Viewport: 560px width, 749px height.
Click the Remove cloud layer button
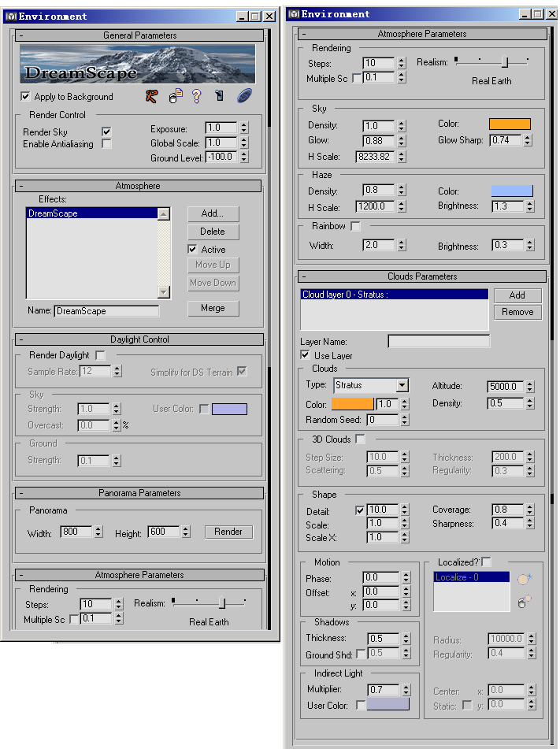[x=517, y=312]
